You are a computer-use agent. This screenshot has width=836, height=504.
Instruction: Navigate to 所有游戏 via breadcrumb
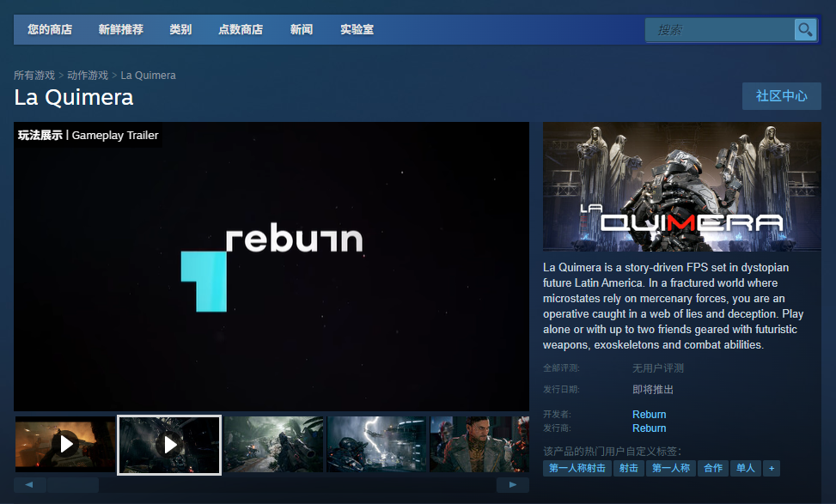(34, 75)
